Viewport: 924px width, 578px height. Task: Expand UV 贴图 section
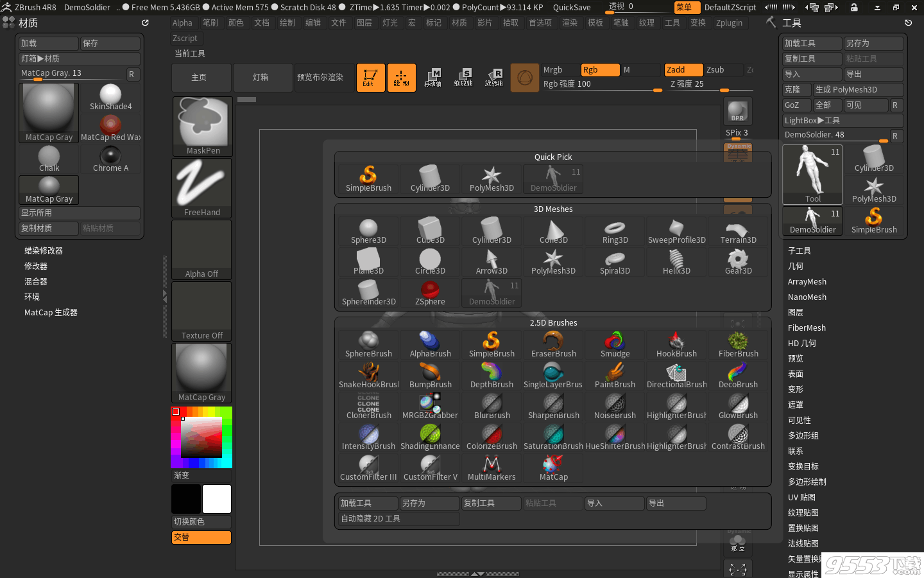tap(801, 498)
